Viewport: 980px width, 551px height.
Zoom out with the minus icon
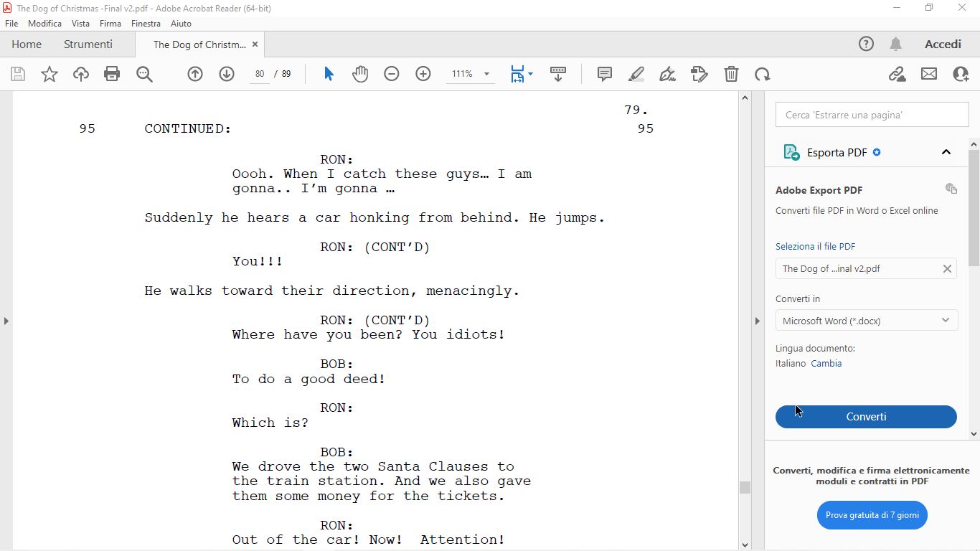pyautogui.click(x=392, y=74)
